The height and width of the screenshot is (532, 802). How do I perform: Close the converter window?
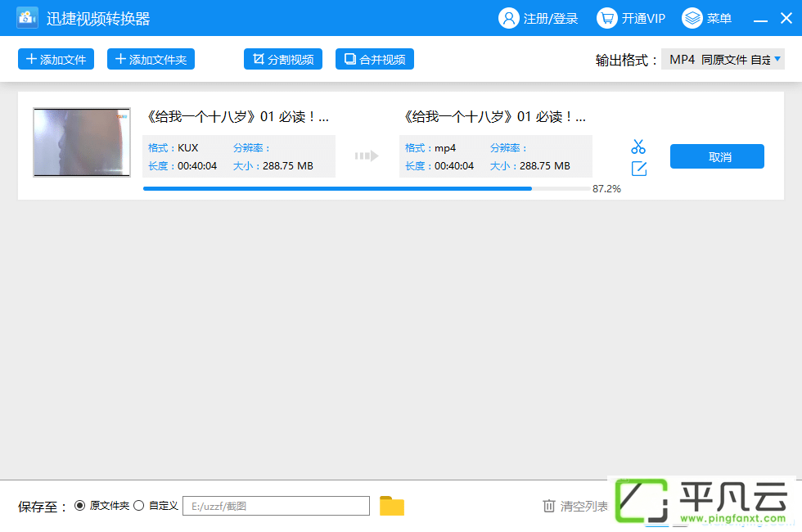tap(786, 18)
